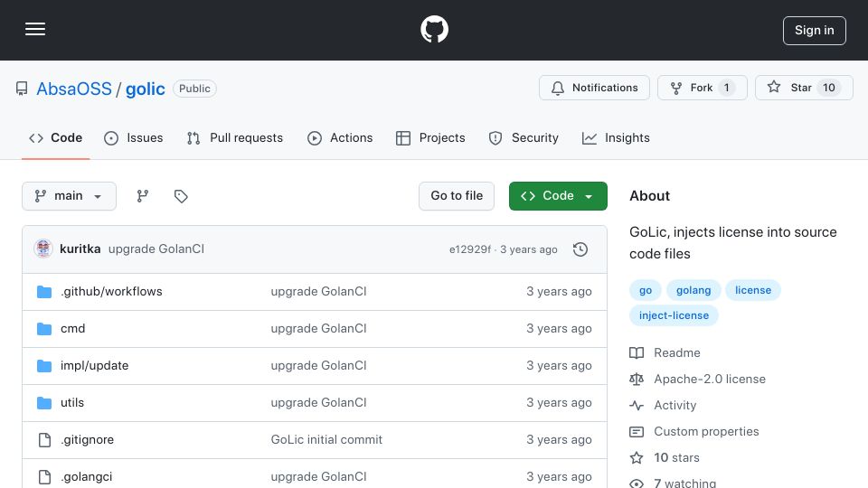Image resolution: width=868 pixels, height=488 pixels.
Task: Click 3 years ago in .gitignore row
Action: tap(559, 440)
